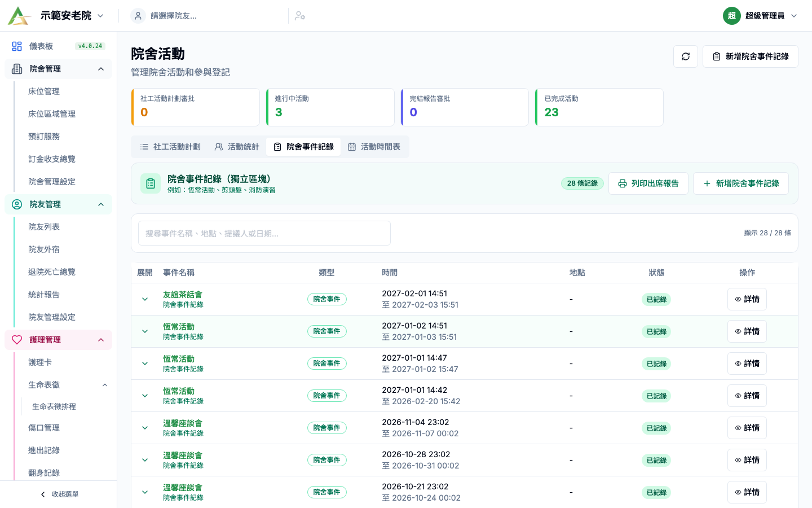
Task: Click 詳情 for 溫馨座談會 at 2026-11-04
Action: coord(747,428)
